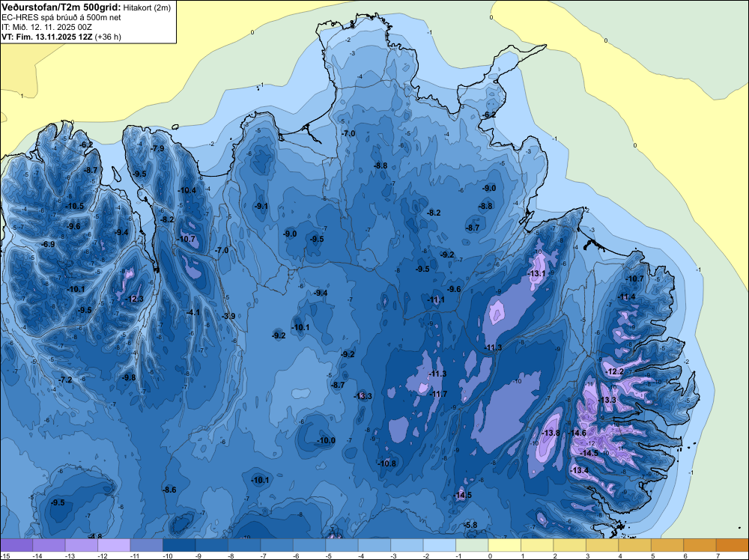Click the -12.3 temperature value on the map
Screen dimensions: 749x560
pyautogui.click(x=134, y=299)
